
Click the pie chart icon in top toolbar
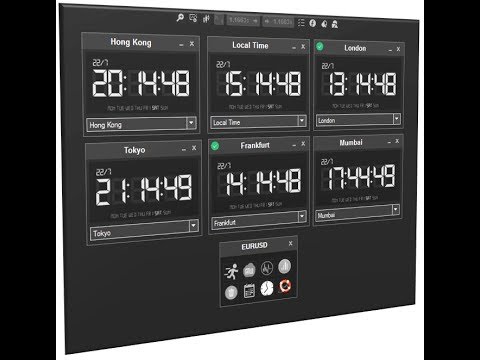pyautogui.click(x=324, y=24)
